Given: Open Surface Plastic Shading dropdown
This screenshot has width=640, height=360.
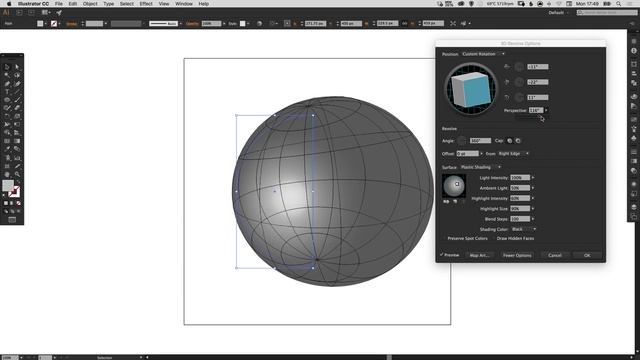Looking at the screenshot, I should [480, 167].
